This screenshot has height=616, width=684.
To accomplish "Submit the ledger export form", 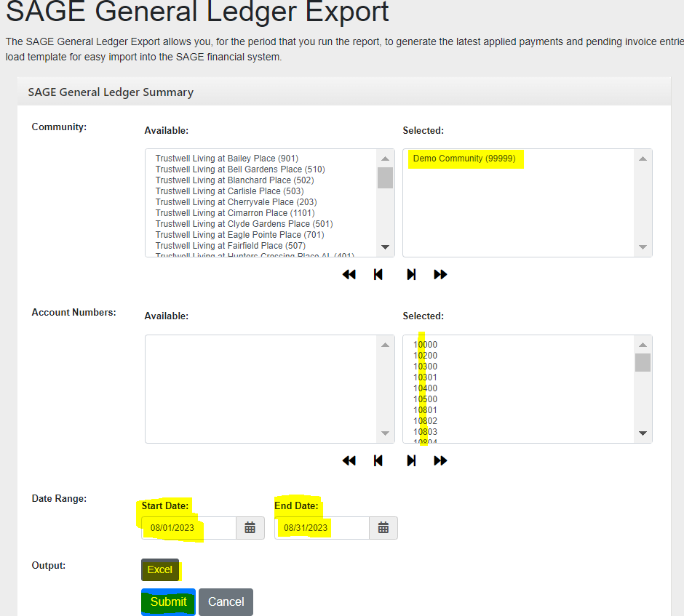I will click(x=168, y=602).
